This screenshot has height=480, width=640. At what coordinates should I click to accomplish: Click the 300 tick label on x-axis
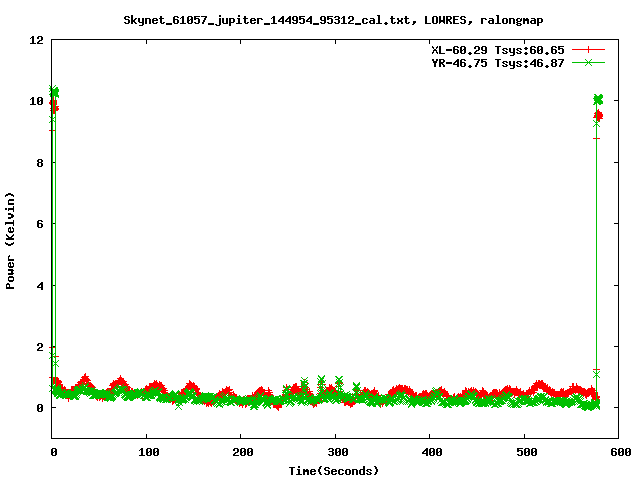coord(335,453)
